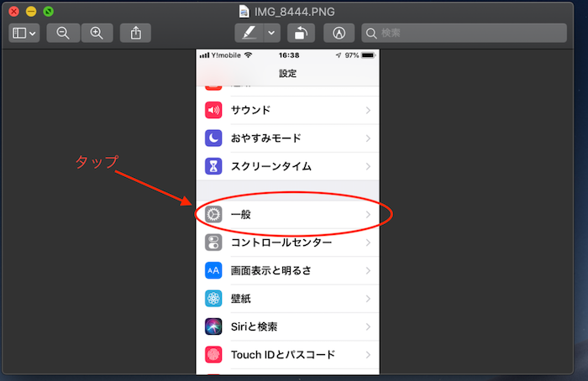Rotate the image with rotate button

pyautogui.click(x=301, y=33)
